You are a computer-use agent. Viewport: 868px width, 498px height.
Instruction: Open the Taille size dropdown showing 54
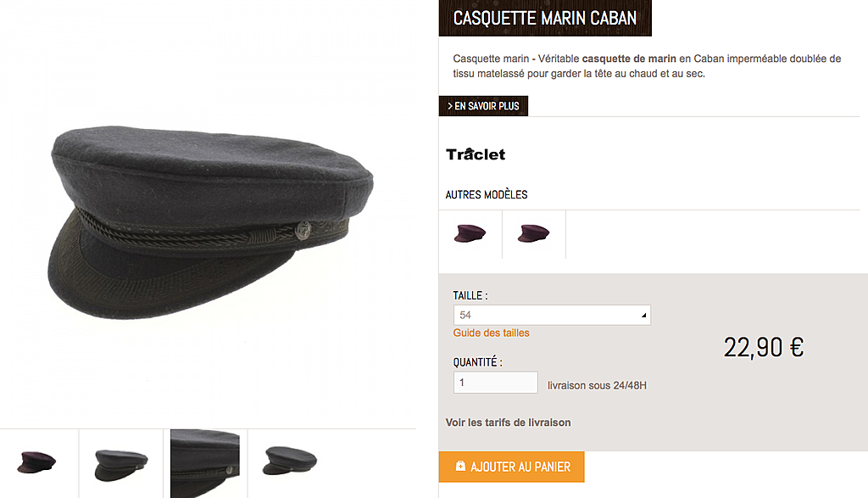click(552, 316)
